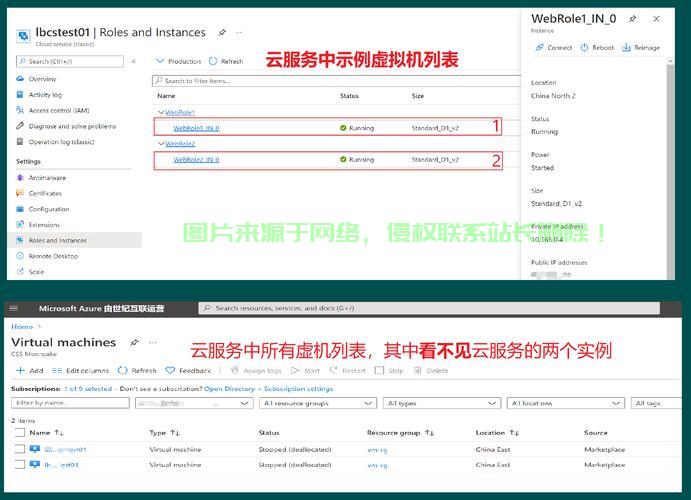Image resolution: width=691 pixels, height=500 pixels.
Task: Open the WebRole1_IN_0 instance link
Action: (196, 128)
